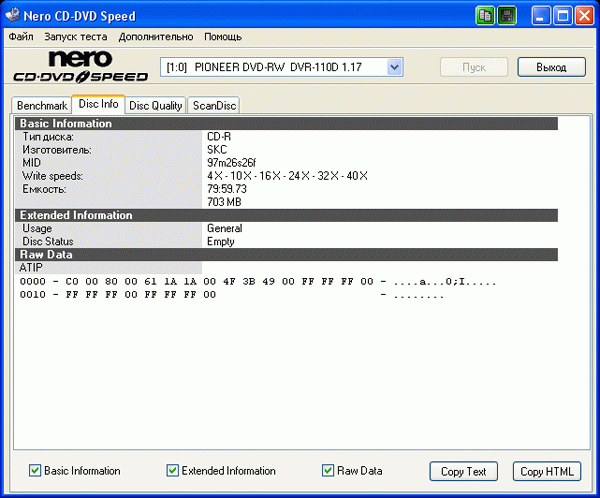The width and height of the screenshot is (600, 498).
Task: Click the green copy-to-clipboard icon in title bar
Action: pyautogui.click(x=485, y=16)
